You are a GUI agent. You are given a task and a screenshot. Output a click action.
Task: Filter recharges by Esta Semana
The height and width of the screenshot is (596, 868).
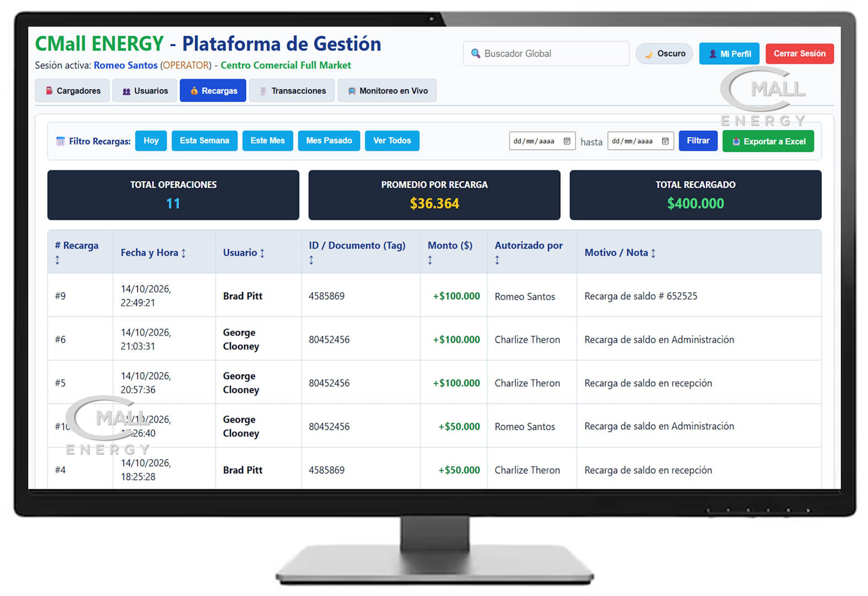205,141
